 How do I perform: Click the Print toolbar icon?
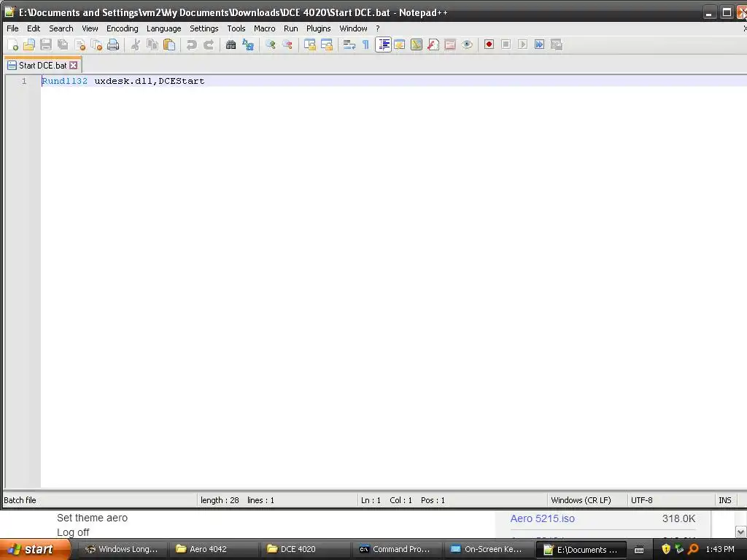[x=113, y=44]
